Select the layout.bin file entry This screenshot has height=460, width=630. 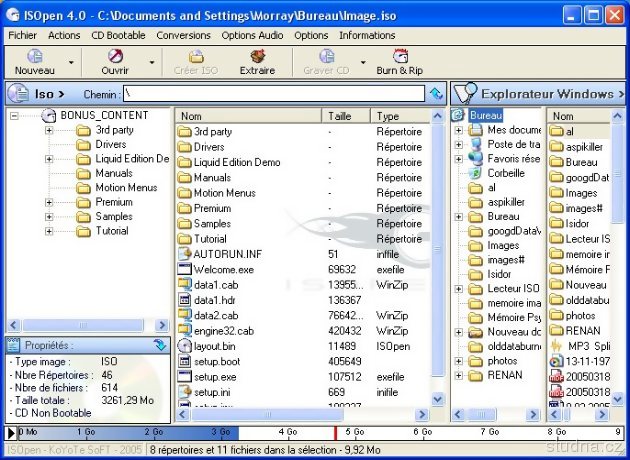[x=216, y=346]
